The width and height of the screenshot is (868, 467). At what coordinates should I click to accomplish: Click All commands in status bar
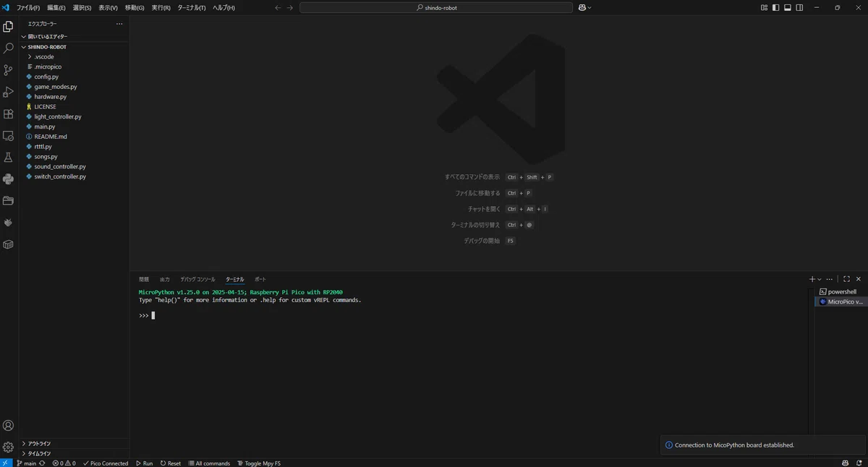click(209, 463)
